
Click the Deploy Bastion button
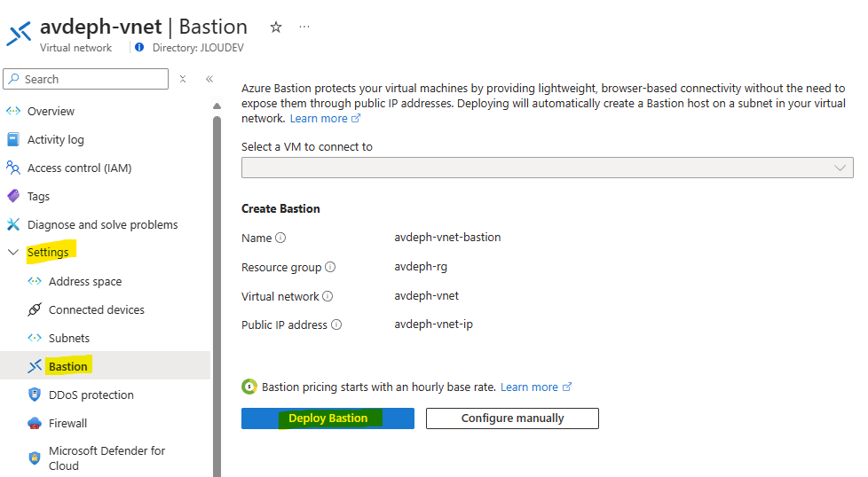pyautogui.click(x=327, y=418)
